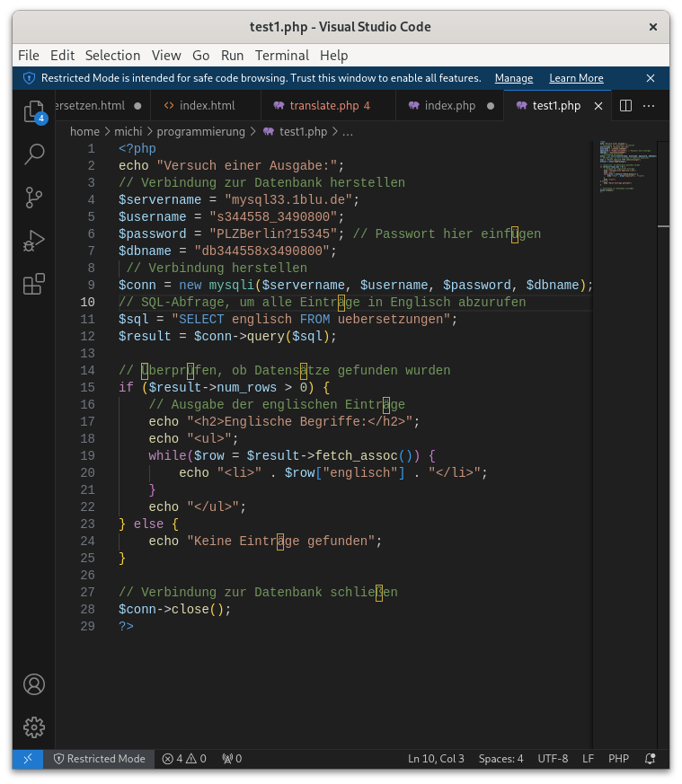Screen dimensions: 682x784
Task: Open the notifications bell in status bar
Action: click(x=650, y=759)
